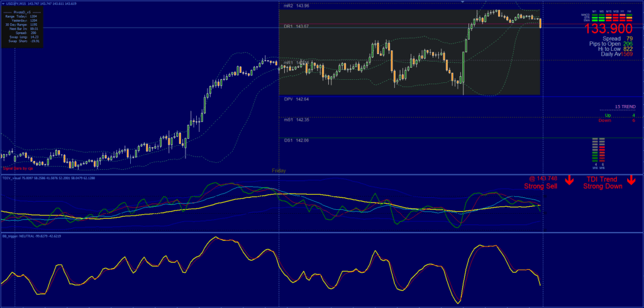644x308 pixels.
Task: Select the Swap Long value 14.23
Action: coord(35,37)
